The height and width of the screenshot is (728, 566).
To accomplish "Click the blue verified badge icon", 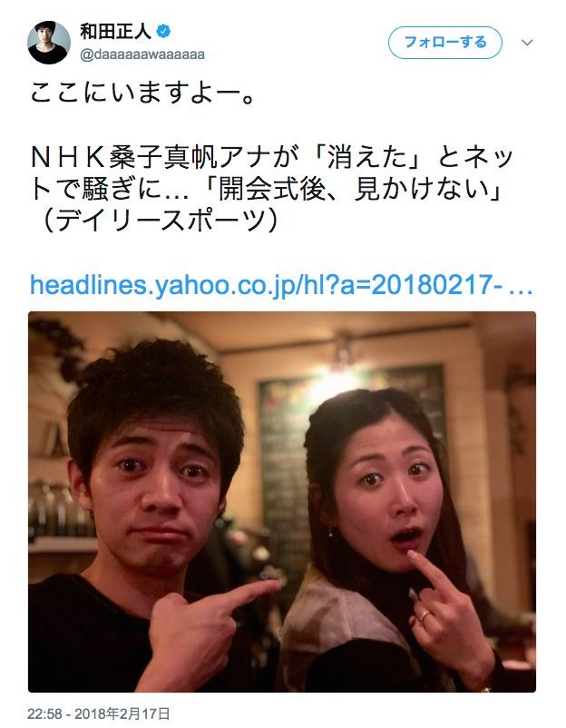I will 163,32.
